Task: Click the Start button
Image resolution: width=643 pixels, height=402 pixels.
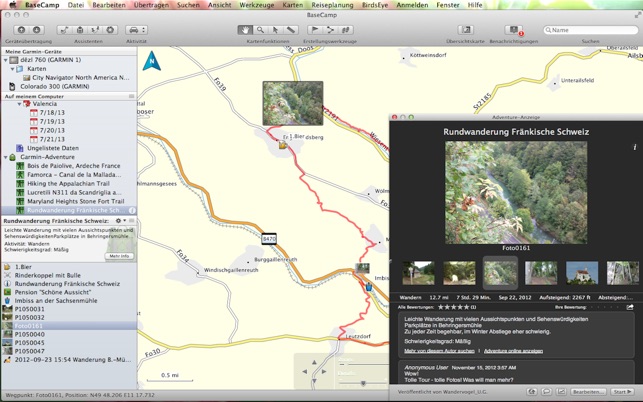Action: (x=622, y=392)
